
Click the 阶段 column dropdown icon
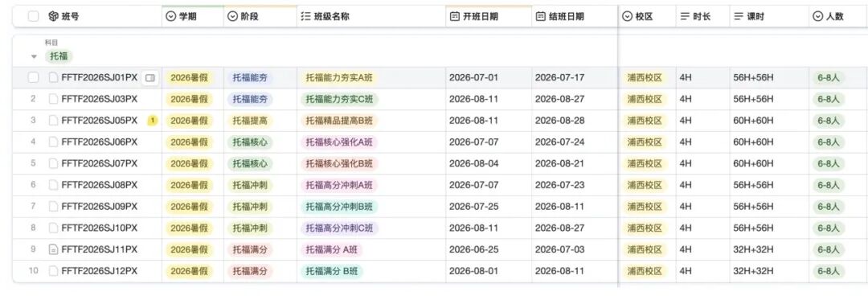pyautogui.click(x=232, y=17)
